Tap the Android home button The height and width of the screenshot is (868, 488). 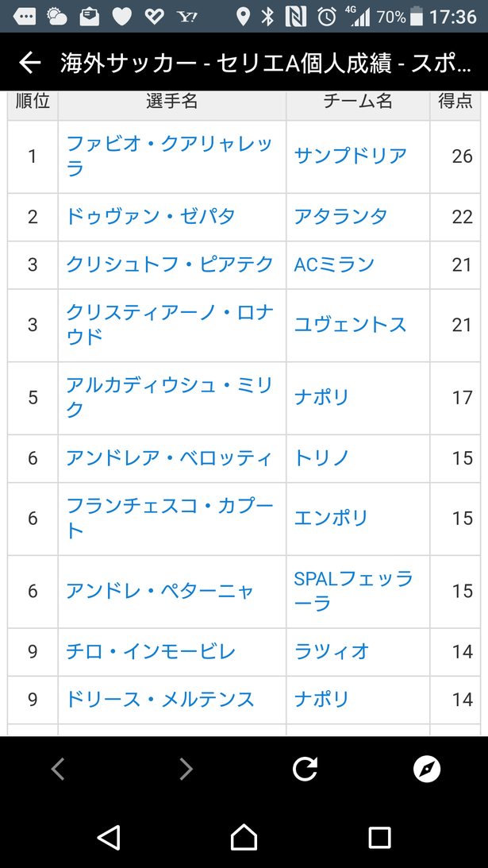pos(244,837)
